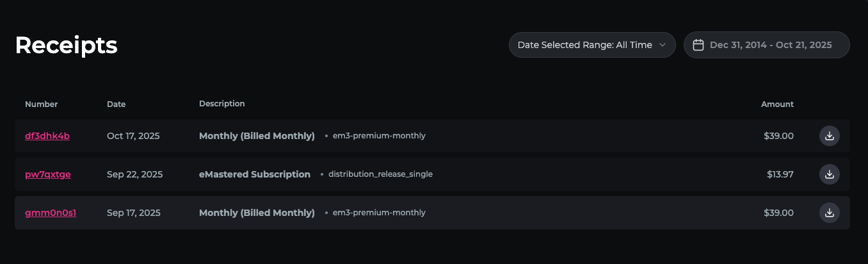
Task: Download receipt df3dhk4b
Action: (x=829, y=136)
